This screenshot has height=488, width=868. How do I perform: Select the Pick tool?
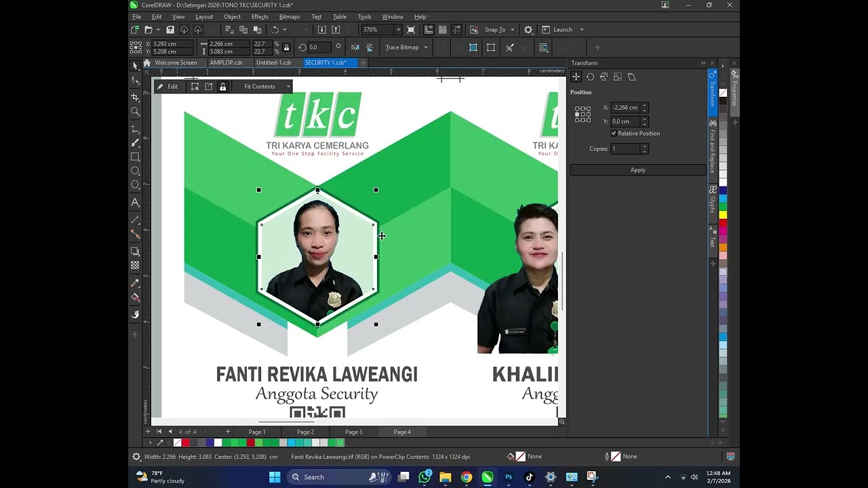coord(135,66)
